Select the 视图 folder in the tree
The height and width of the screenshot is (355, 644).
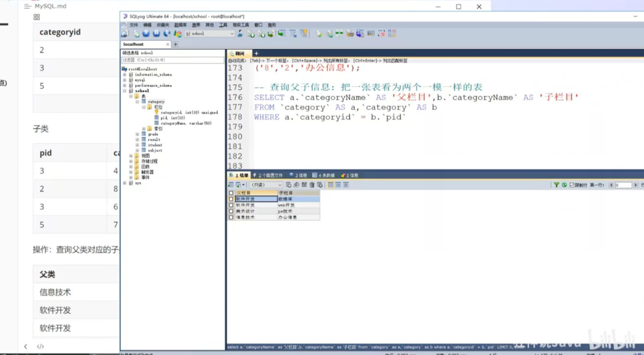point(145,156)
